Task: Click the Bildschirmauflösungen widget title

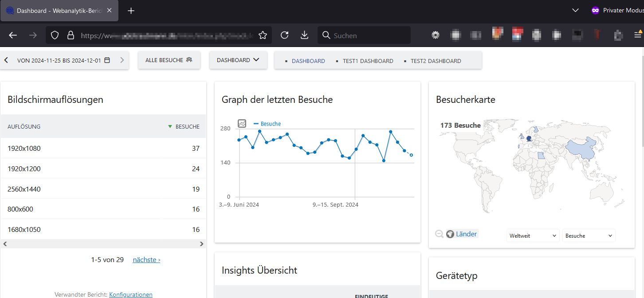Action: click(x=55, y=100)
